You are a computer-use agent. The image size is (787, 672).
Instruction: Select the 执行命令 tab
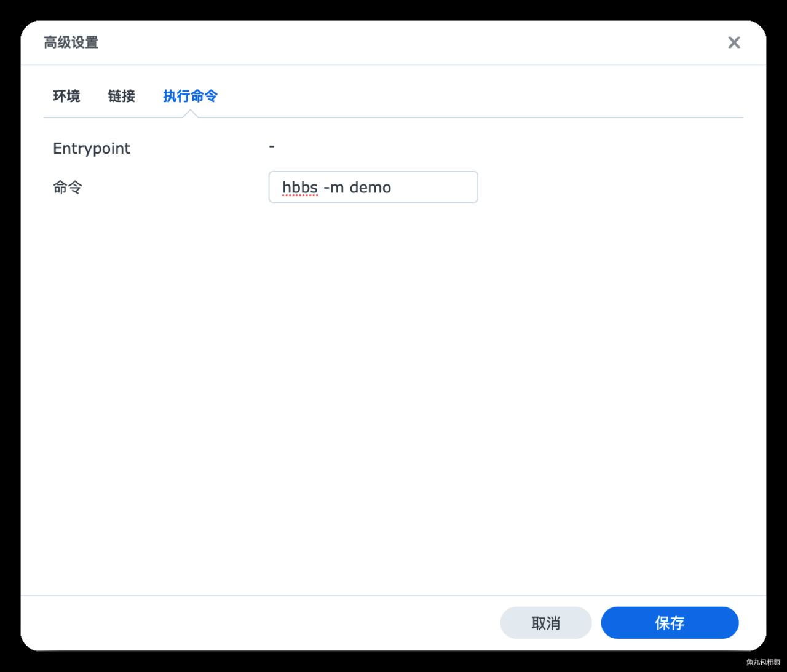190,96
